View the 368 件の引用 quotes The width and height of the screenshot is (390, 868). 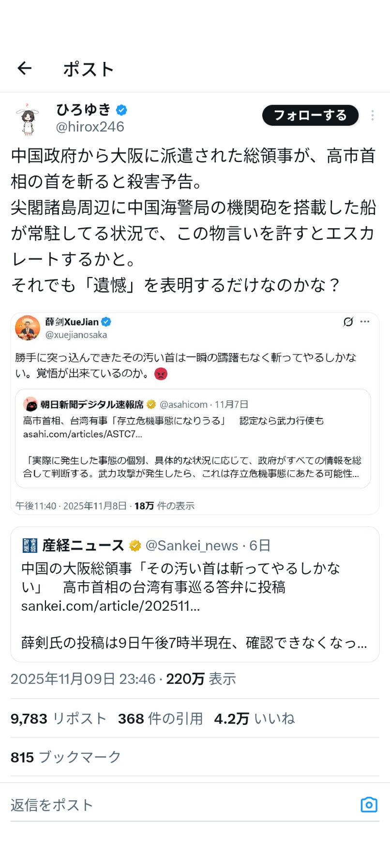pos(160,719)
